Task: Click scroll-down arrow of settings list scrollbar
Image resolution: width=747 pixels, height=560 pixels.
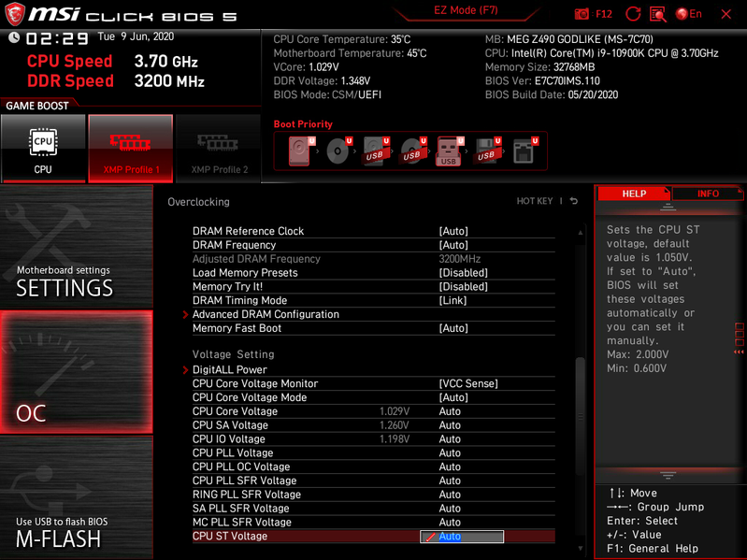Action: [x=581, y=549]
